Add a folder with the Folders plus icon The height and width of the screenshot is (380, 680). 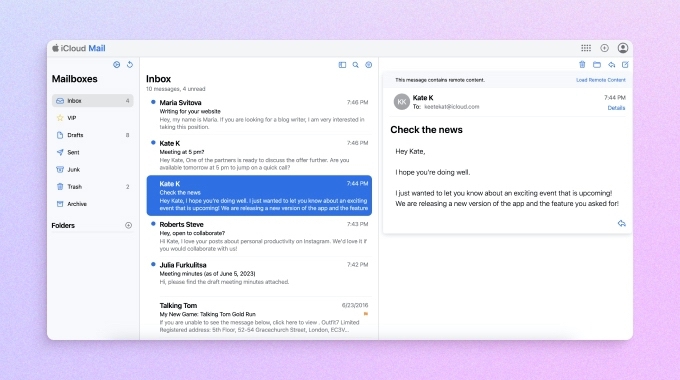[128, 225]
